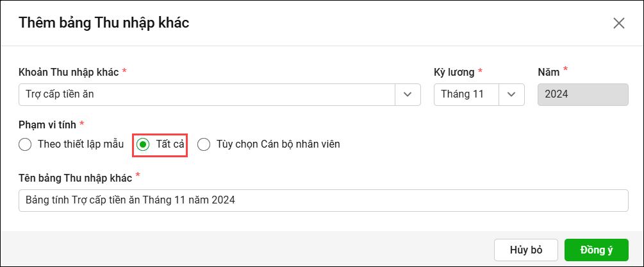Cancel with the Hủy bỏ button

click(x=525, y=250)
